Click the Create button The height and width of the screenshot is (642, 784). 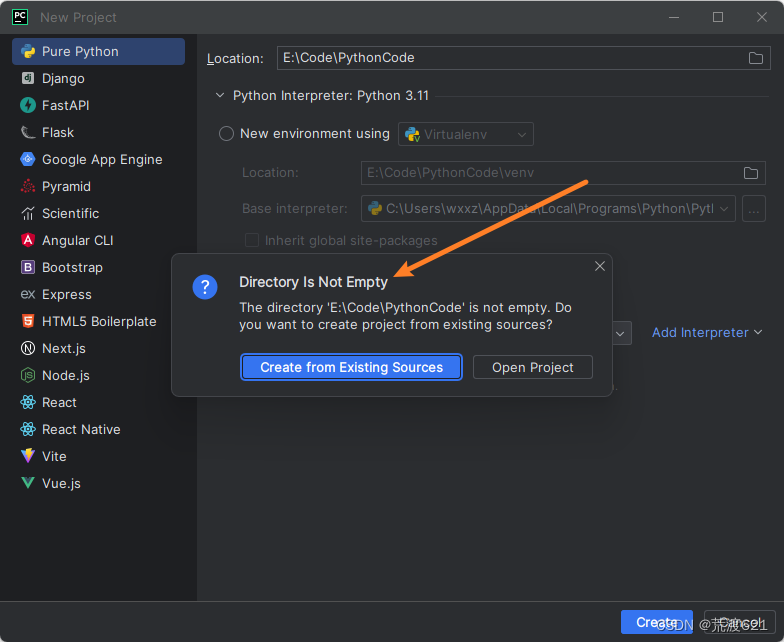pyautogui.click(x=657, y=622)
